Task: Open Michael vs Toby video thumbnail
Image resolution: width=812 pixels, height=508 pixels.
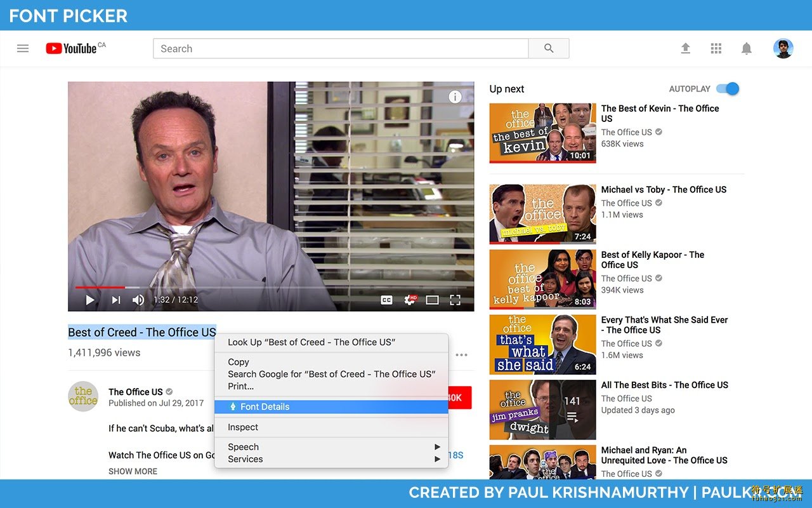Action: [542, 214]
